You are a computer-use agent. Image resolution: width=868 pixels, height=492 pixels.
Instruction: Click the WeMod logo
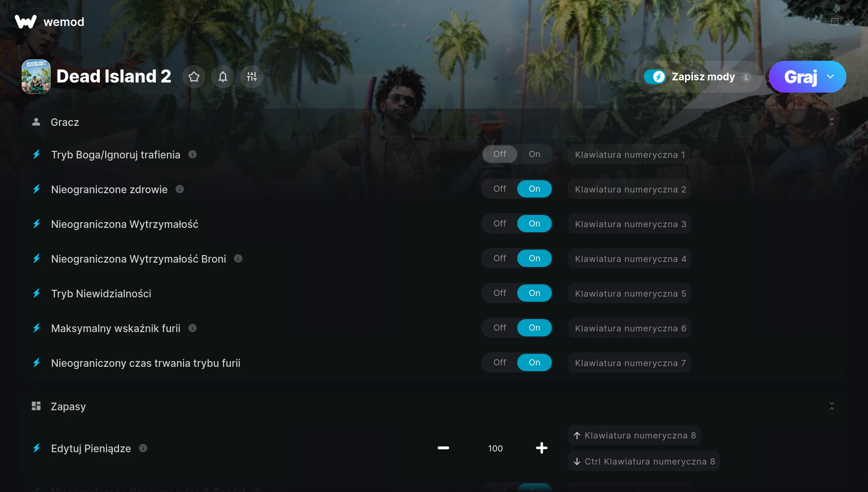(x=50, y=22)
